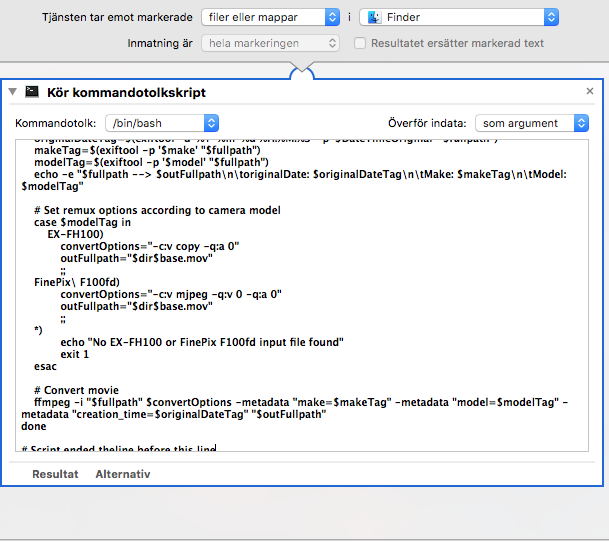
Task: Click the 'done' line in script
Action: pyautogui.click(x=34, y=426)
